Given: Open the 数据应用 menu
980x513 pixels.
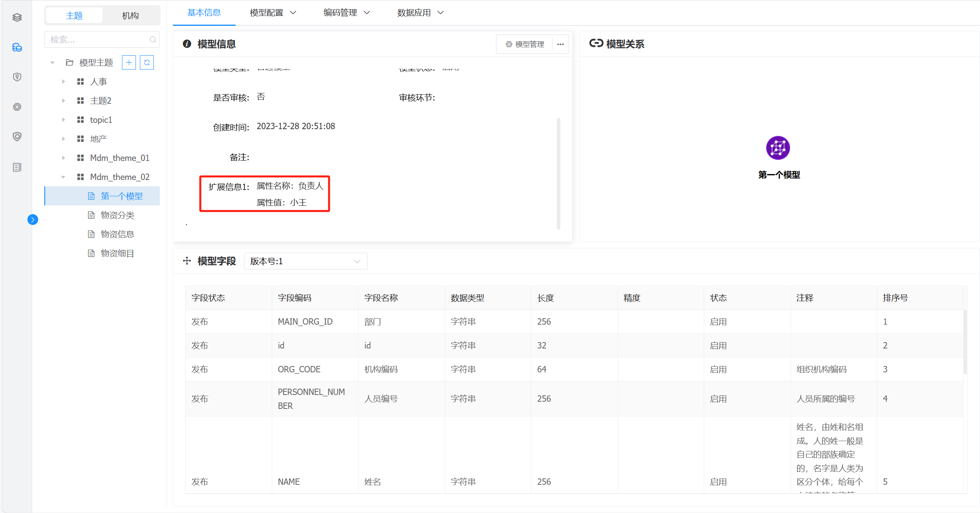Looking at the screenshot, I should pos(420,13).
